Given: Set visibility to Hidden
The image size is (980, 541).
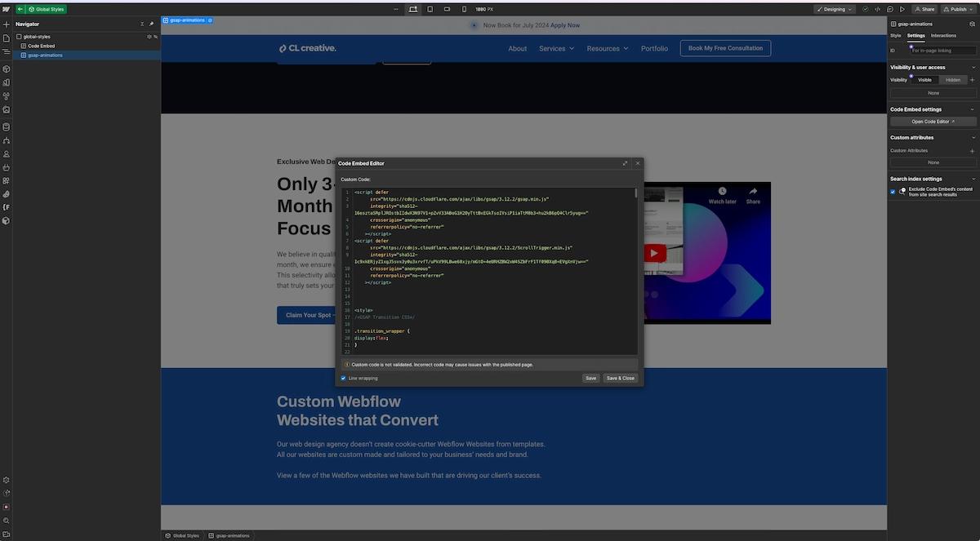Looking at the screenshot, I should click(x=953, y=80).
